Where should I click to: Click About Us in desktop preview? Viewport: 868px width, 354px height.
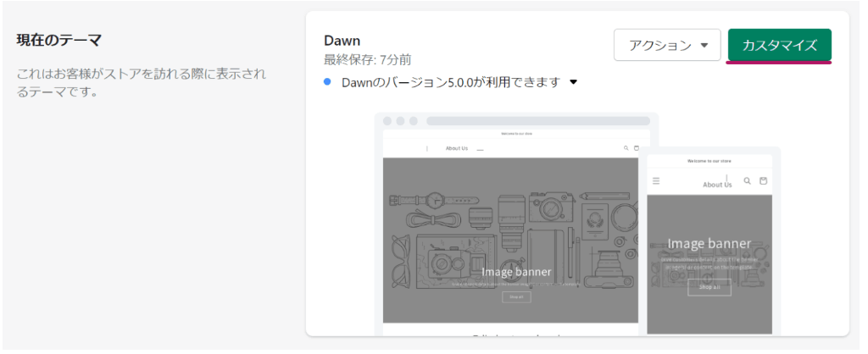(x=457, y=148)
